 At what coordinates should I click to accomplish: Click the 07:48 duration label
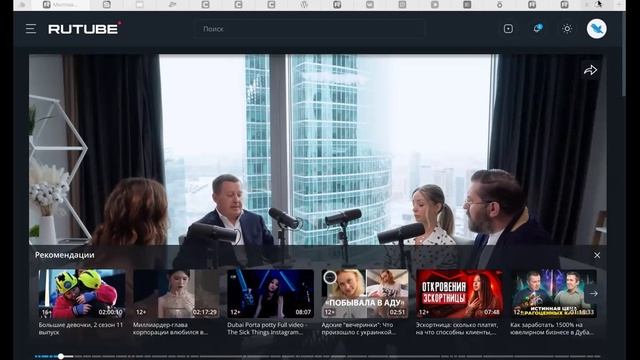tap(492, 312)
